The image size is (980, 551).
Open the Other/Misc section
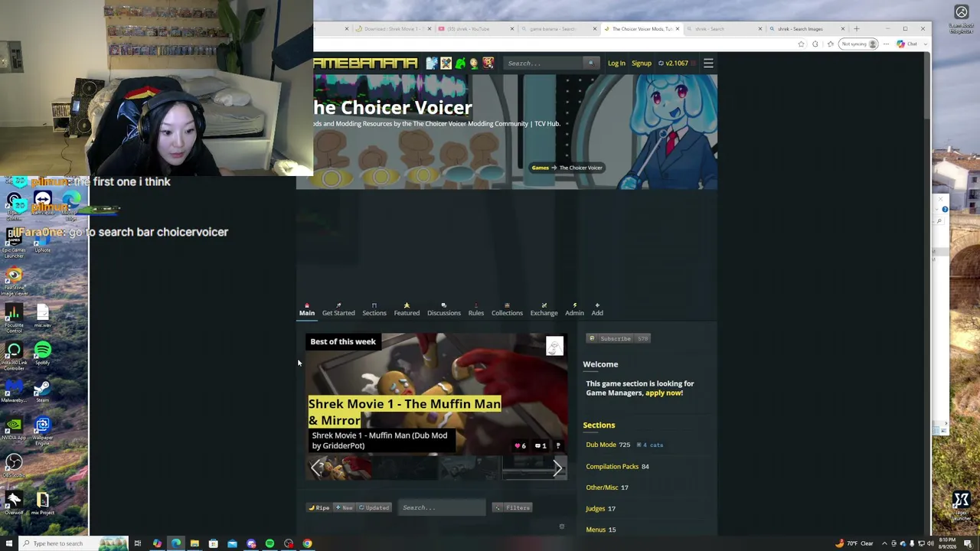[x=602, y=487]
